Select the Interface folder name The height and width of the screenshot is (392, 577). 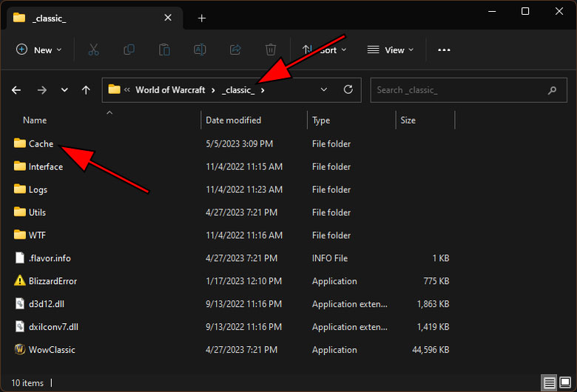click(46, 166)
